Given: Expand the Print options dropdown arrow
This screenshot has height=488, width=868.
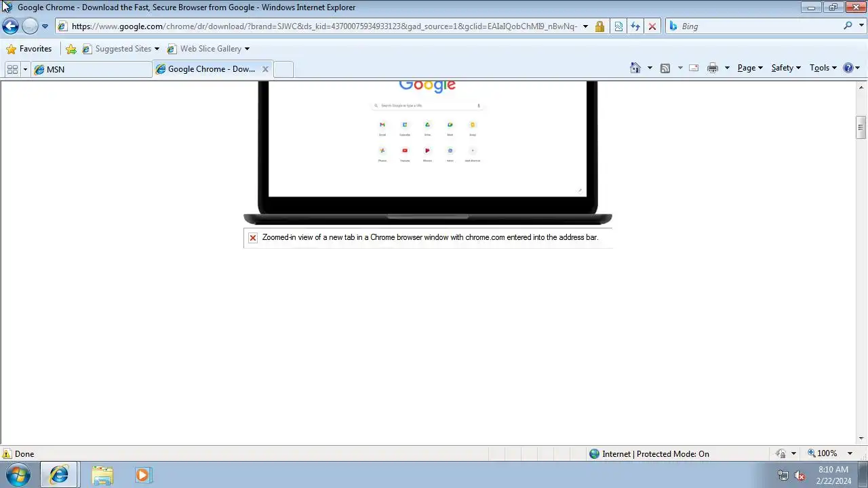Looking at the screenshot, I should pos(727,68).
